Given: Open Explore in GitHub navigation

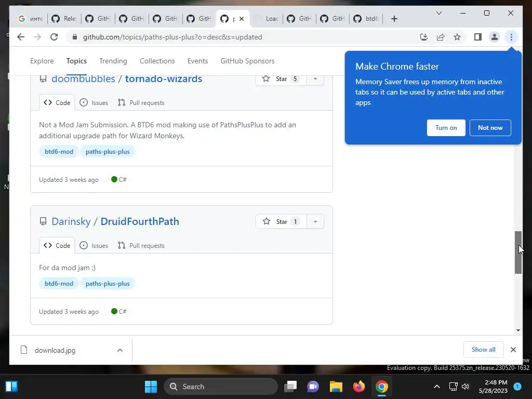Looking at the screenshot, I should pos(42,61).
